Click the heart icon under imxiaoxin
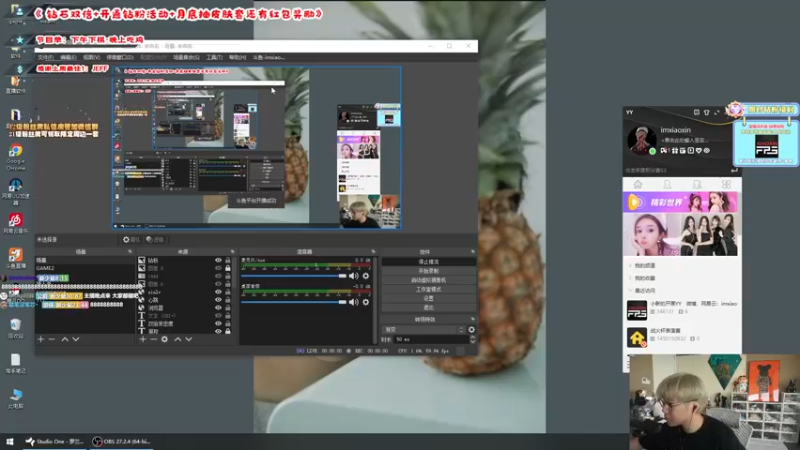The image size is (800, 450). [x=698, y=151]
